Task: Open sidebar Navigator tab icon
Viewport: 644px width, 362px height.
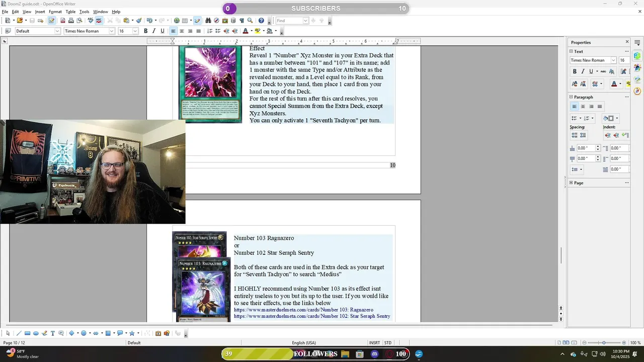Action: click(637, 91)
